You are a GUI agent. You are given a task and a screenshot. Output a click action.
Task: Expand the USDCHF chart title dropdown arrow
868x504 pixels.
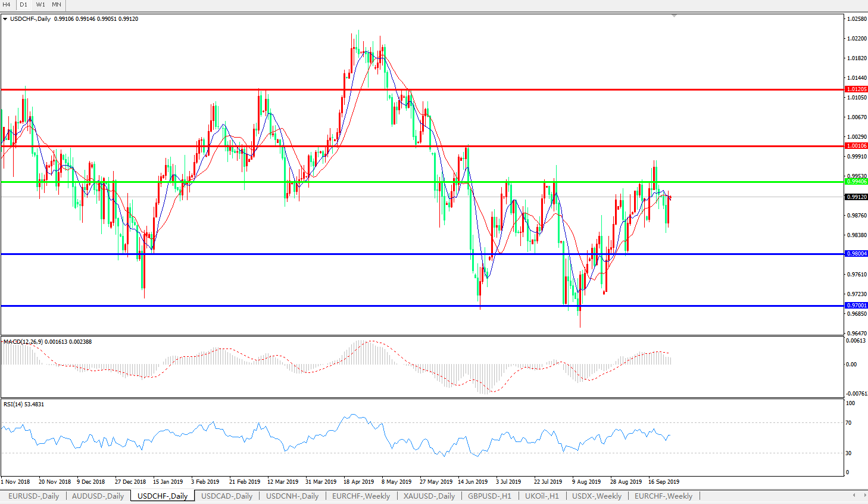[5, 19]
